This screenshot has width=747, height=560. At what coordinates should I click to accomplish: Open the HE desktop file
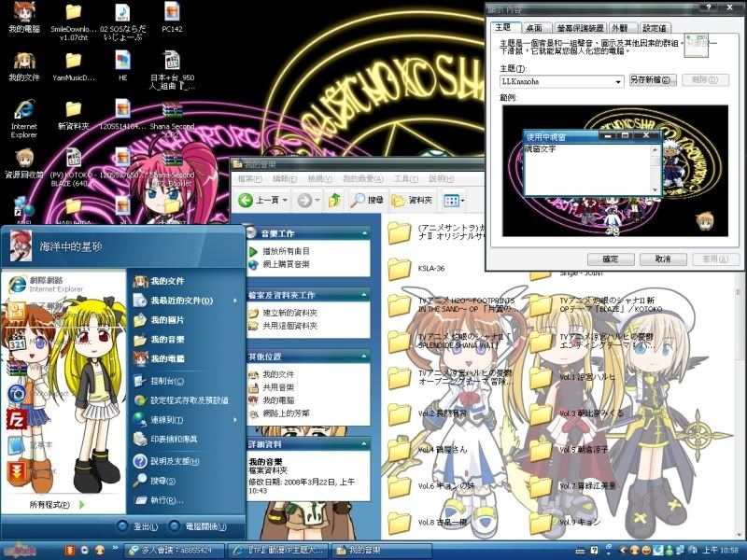tap(122, 66)
